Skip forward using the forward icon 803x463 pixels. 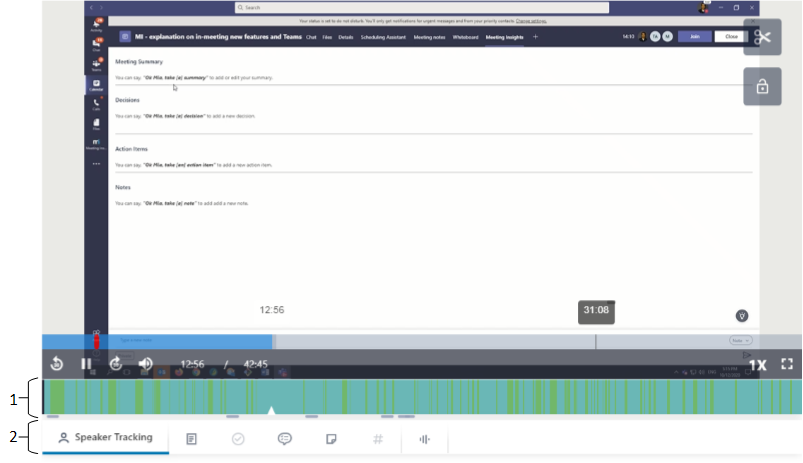click(116, 365)
